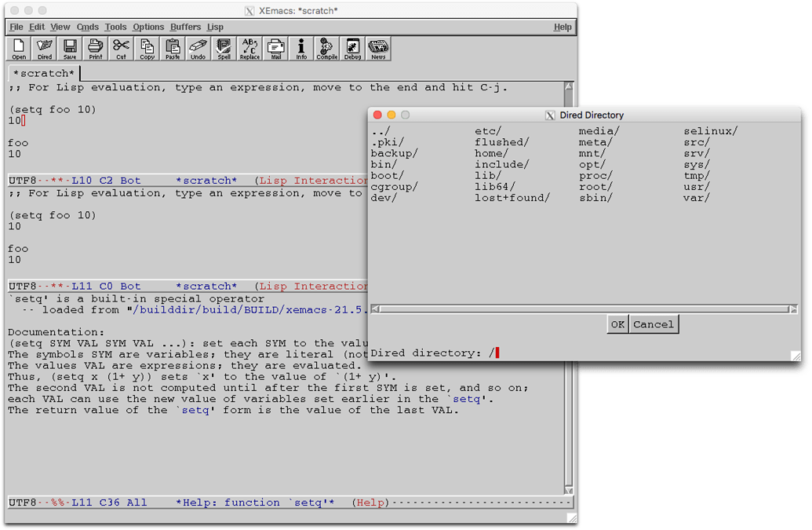Copy the selection using the Copy icon
Image resolution: width=812 pixels, height=530 pixels.
(147, 48)
